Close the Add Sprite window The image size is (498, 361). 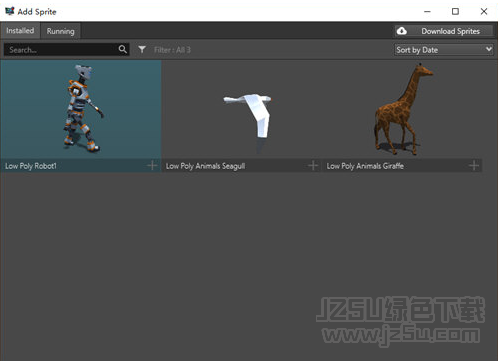484,11
